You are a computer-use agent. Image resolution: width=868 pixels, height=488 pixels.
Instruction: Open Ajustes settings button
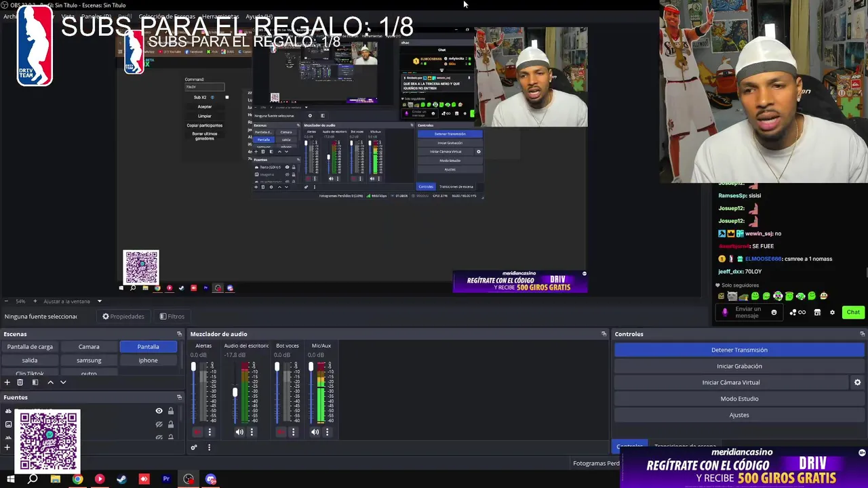pyautogui.click(x=739, y=415)
